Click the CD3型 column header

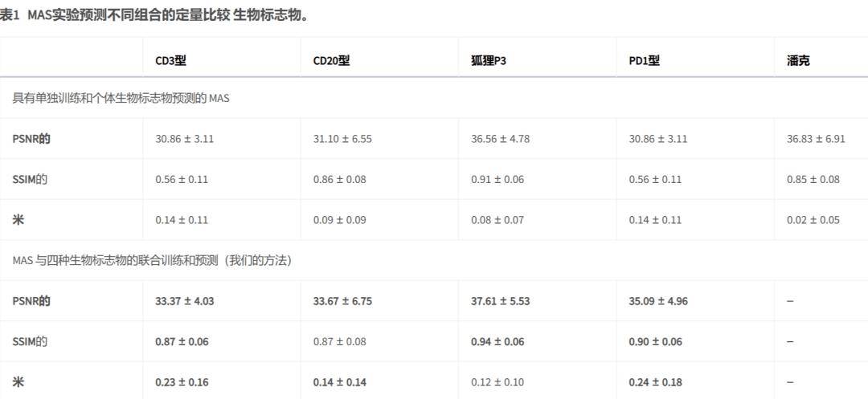(x=171, y=61)
